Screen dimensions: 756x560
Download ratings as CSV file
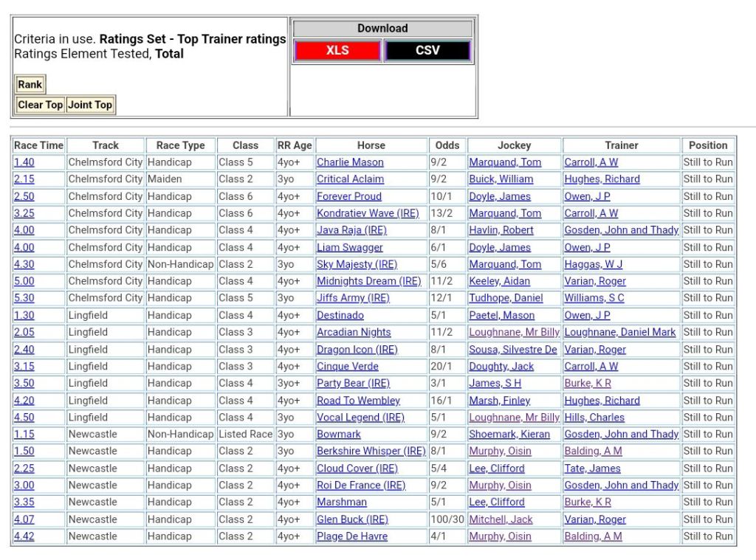click(427, 50)
